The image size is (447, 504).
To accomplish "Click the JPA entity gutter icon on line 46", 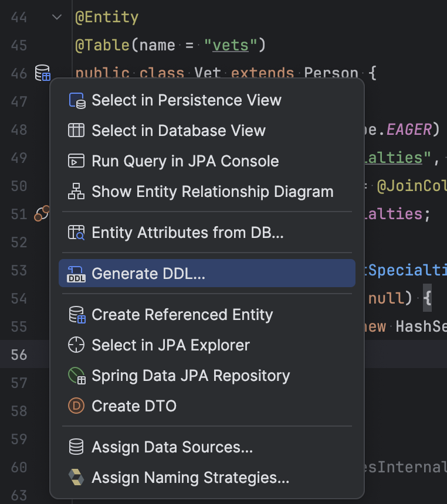I will coord(42,73).
